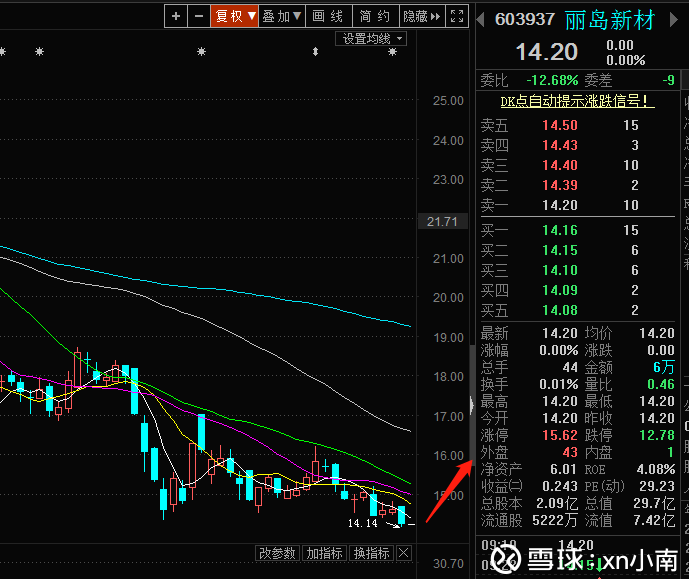Screen dimensions: 689x579
Task: Click 改参数 button
Action: (277, 553)
